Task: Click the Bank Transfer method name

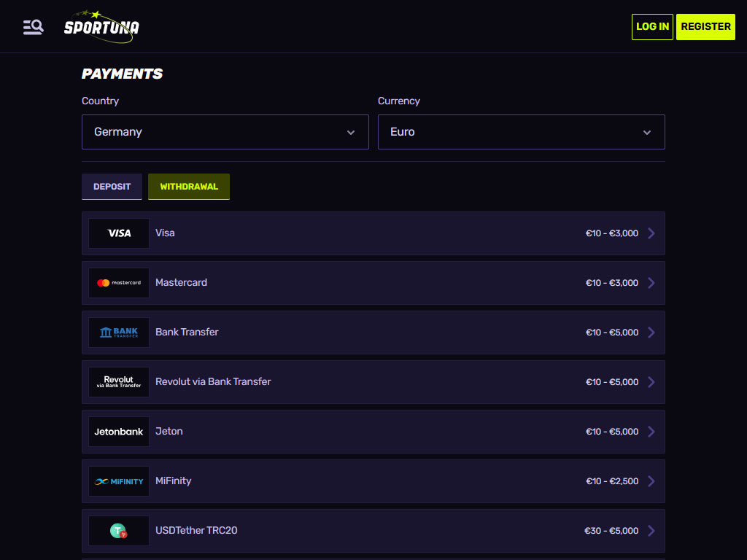Action: click(187, 332)
